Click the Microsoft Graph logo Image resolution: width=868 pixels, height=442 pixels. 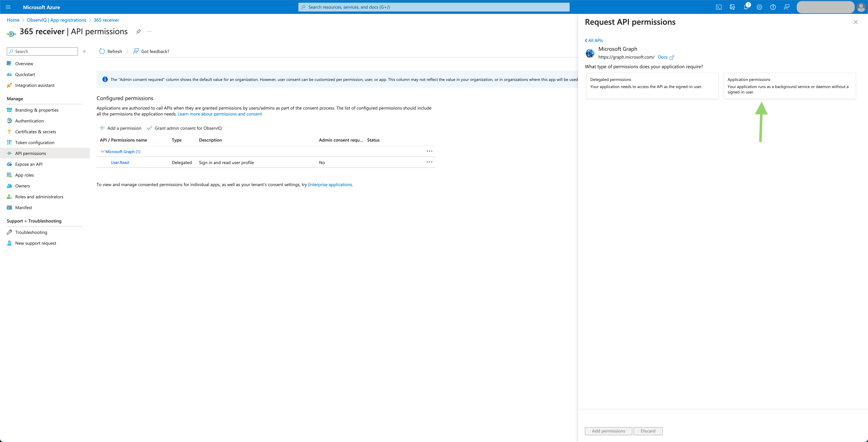click(590, 53)
